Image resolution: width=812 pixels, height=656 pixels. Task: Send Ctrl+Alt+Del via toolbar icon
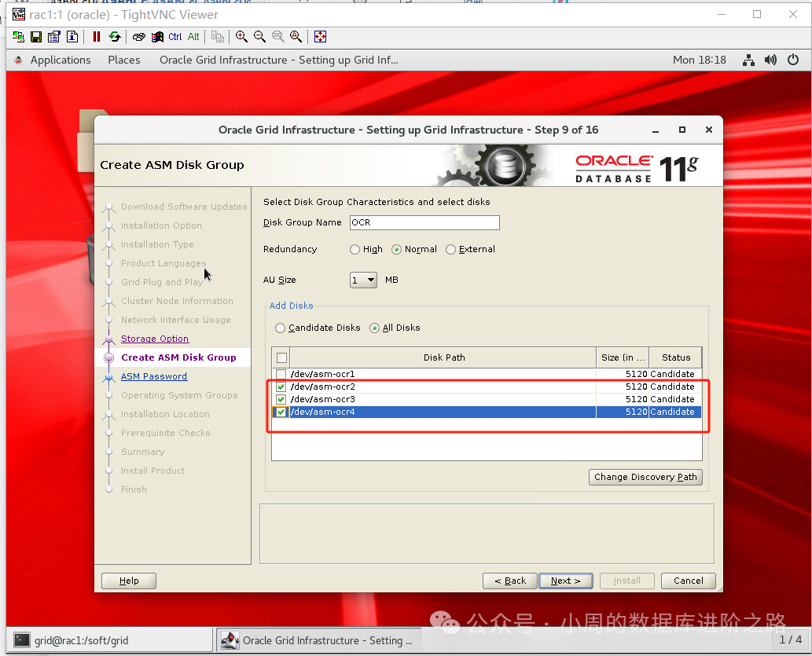[x=138, y=37]
